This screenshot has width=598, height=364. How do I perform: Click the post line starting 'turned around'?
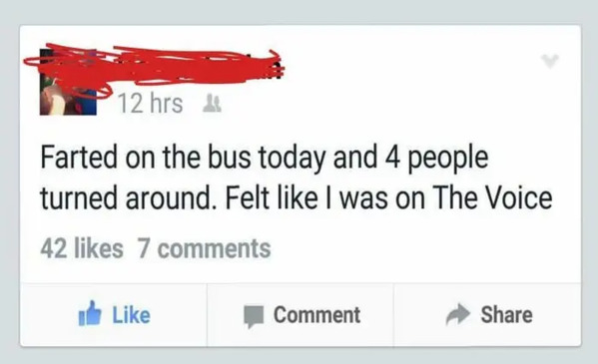297,197
